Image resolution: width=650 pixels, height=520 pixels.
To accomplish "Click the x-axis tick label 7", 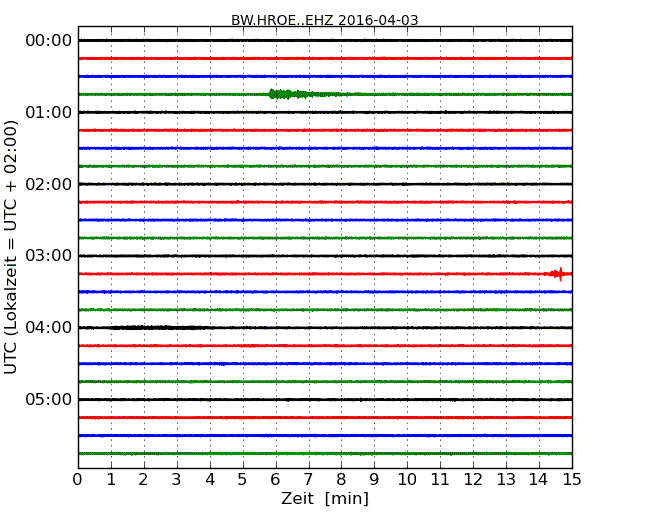I will tap(308, 480).
